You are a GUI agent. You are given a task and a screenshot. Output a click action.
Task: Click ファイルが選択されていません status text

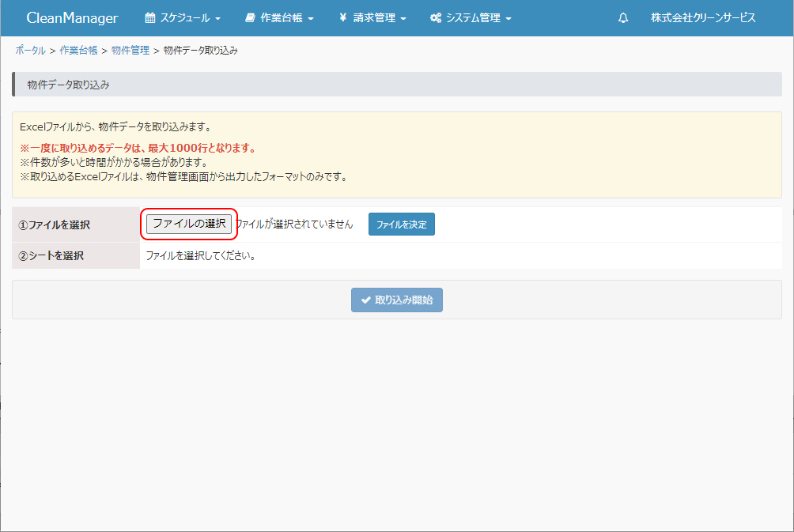[x=293, y=224]
